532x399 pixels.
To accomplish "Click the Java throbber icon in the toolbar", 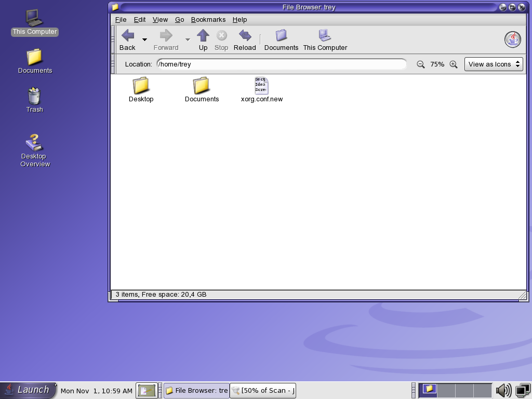I will click(512, 39).
